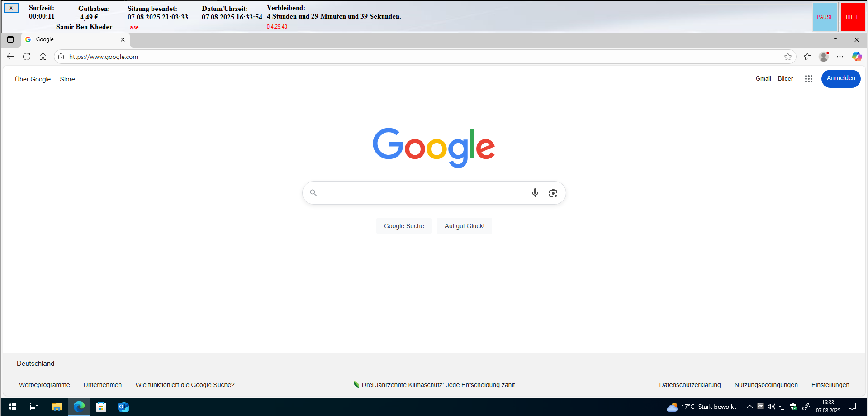Click the blue PAUSE button
The width and height of the screenshot is (868, 417).
[825, 17]
